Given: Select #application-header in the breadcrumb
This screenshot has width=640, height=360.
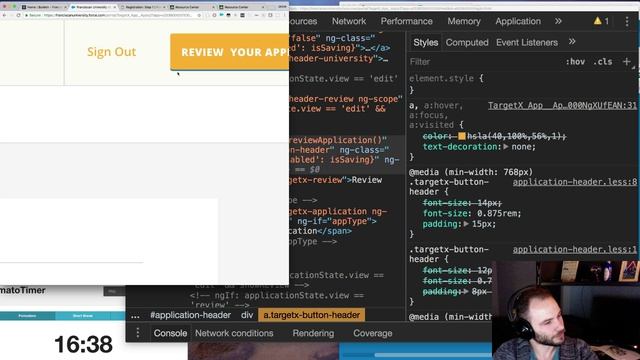Looking at the screenshot, I should click(190, 315).
